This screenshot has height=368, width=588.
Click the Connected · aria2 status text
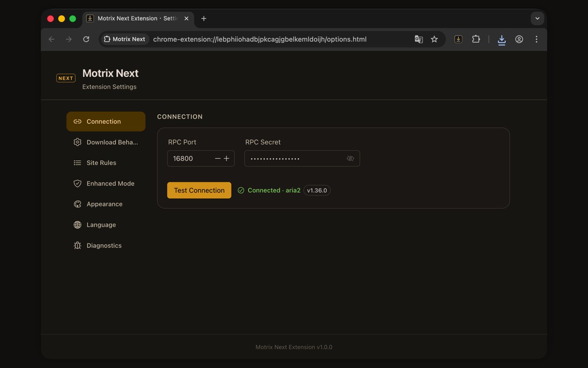tap(274, 190)
